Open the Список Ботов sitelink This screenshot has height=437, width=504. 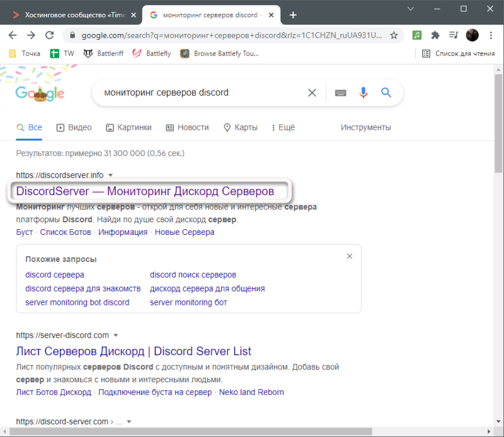point(66,232)
